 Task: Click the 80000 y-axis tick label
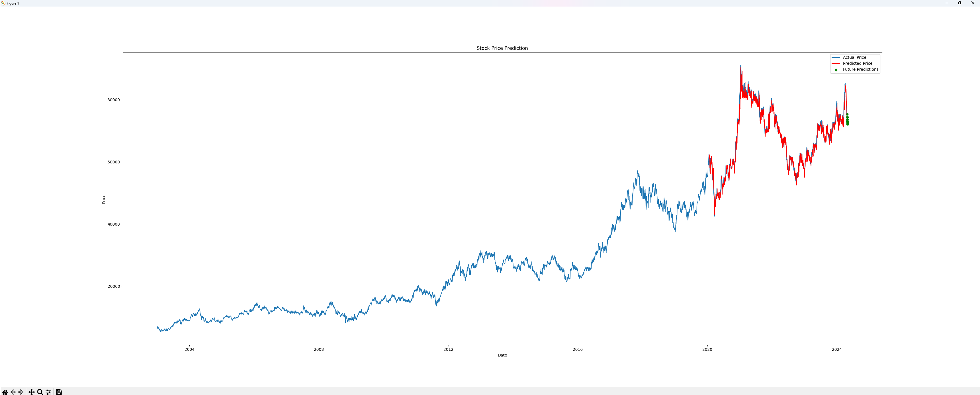[113, 100]
